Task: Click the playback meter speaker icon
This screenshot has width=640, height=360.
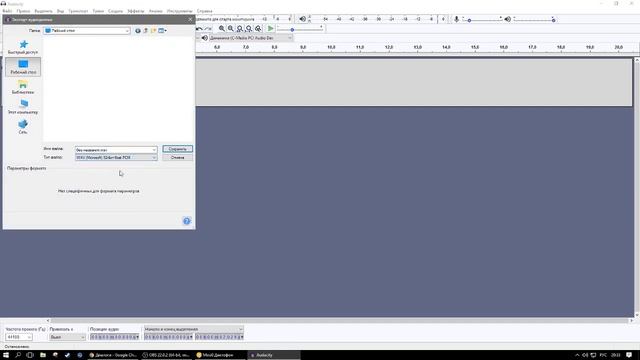Action: pyautogui.click(x=302, y=19)
